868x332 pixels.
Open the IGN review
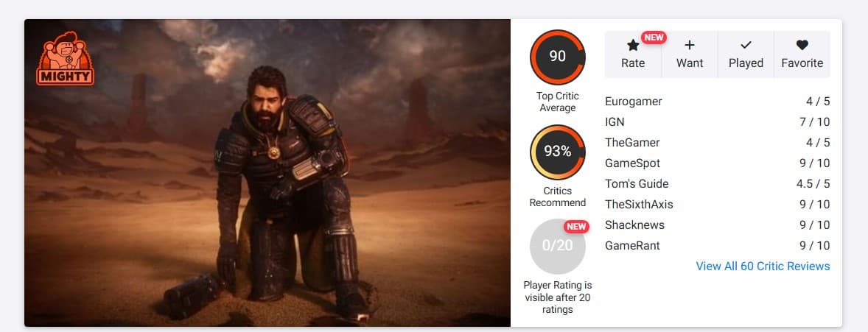click(x=718, y=121)
